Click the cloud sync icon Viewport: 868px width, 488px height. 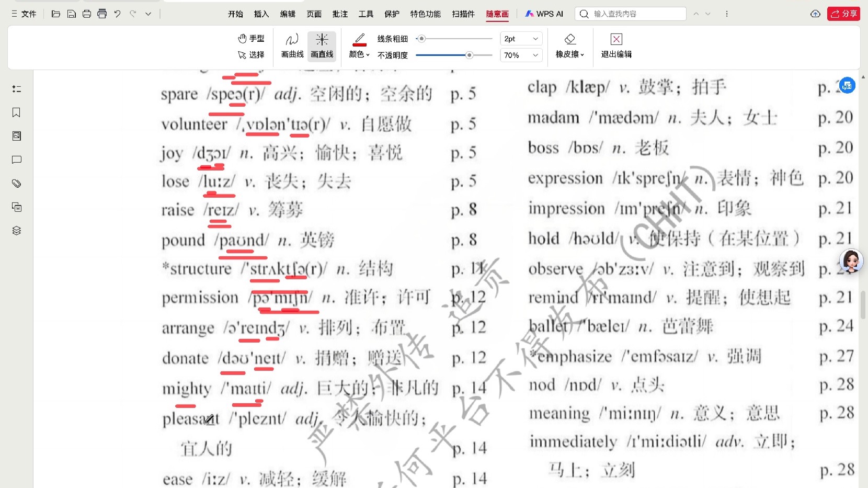point(815,14)
